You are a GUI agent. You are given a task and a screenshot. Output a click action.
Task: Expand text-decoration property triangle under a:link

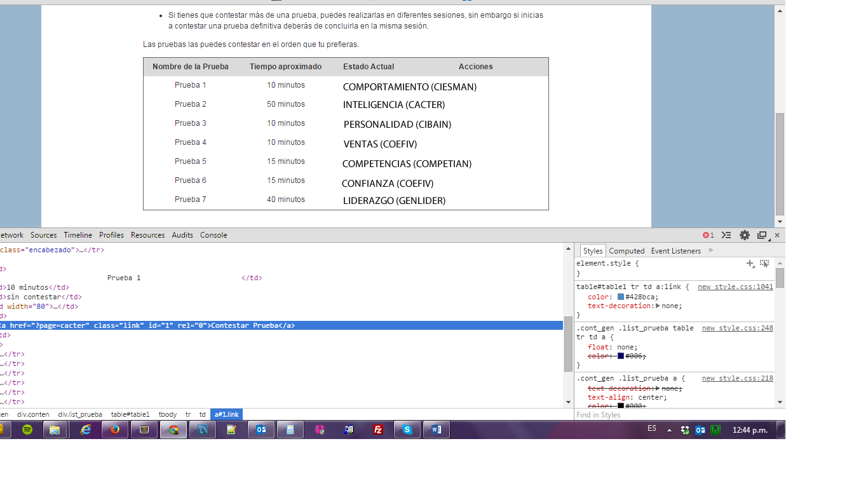(x=658, y=306)
